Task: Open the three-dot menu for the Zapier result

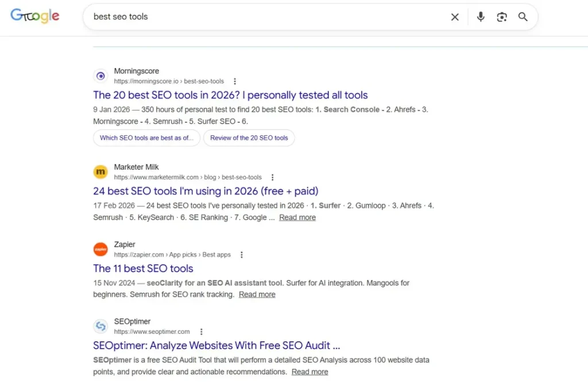Action: 241,254
